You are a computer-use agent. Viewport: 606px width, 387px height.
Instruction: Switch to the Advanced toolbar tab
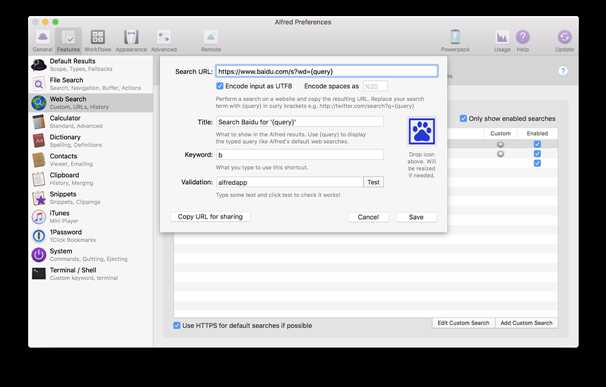[164, 41]
